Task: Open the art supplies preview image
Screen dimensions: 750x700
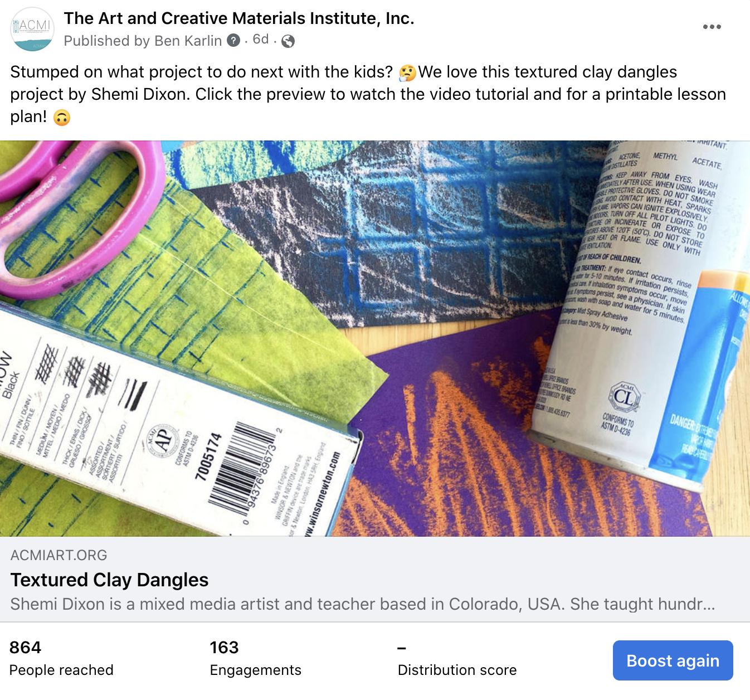Action: [x=375, y=338]
